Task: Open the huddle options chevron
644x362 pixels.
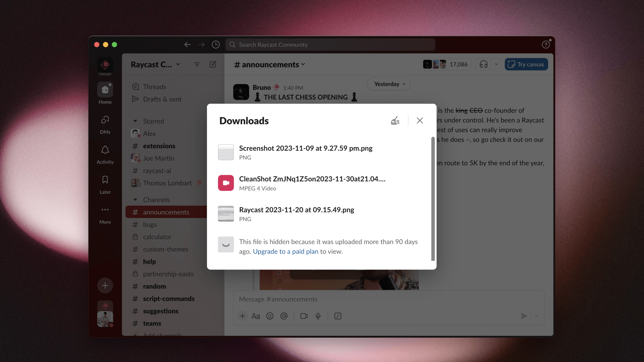Action: pyautogui.click(x=496, y=64)
